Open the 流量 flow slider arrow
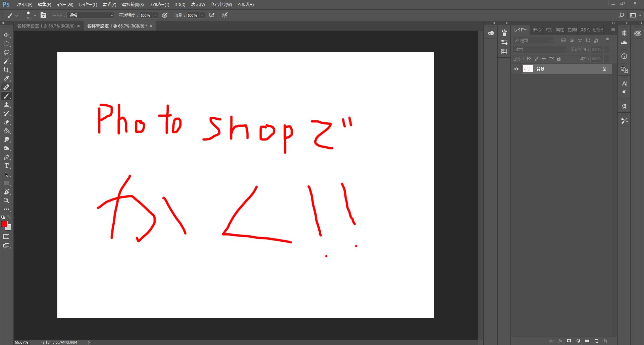 tap(202, 15)
